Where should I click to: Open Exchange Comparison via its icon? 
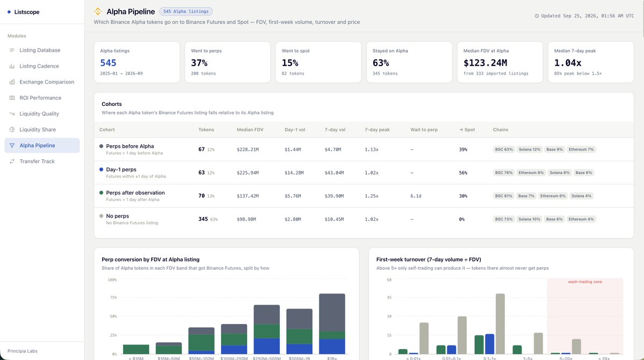12,82
